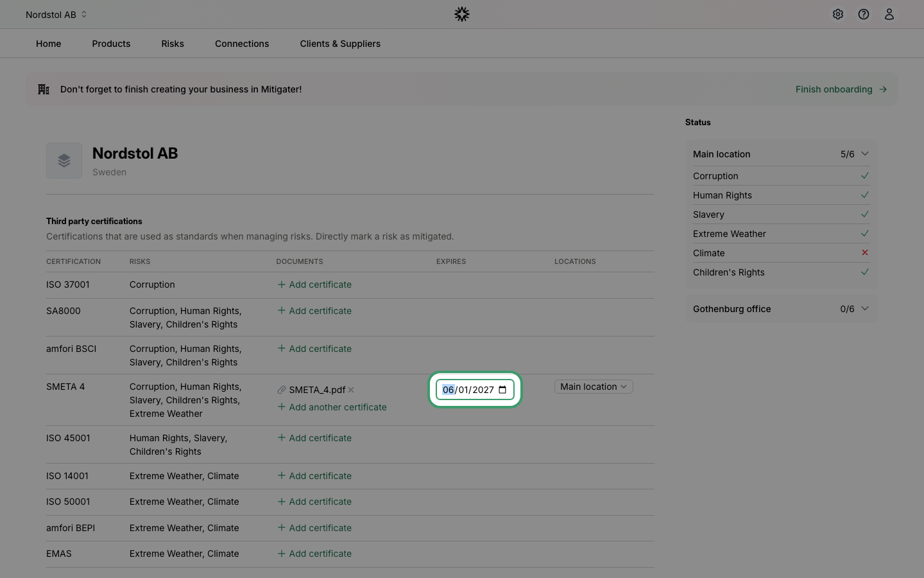Image resolution: width=924 pixels, height=578 pixels.
Task: Click the 0/6 count for Gothenburg office
Action: click(x=847, y=309)
